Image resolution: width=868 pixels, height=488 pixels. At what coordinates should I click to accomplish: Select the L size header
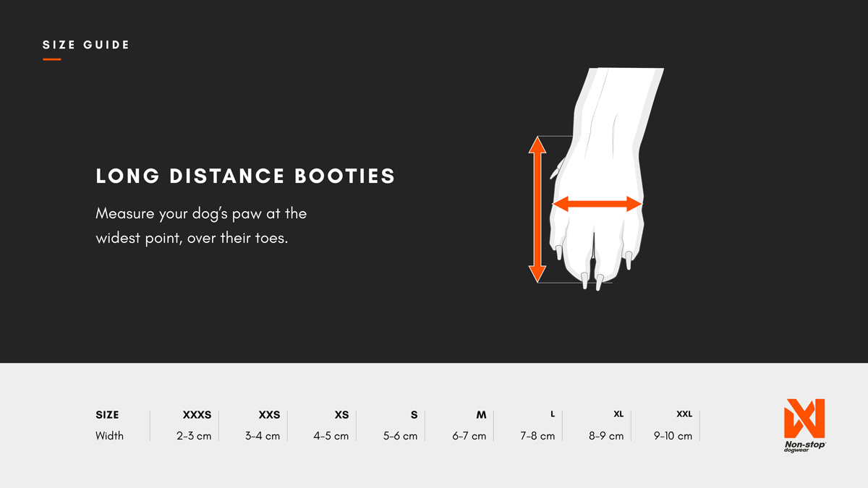pyautogui.click(x=553, y=414)
